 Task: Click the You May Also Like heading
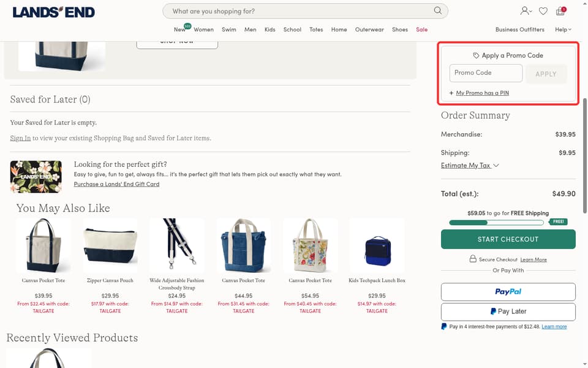(x=63, y=208)
